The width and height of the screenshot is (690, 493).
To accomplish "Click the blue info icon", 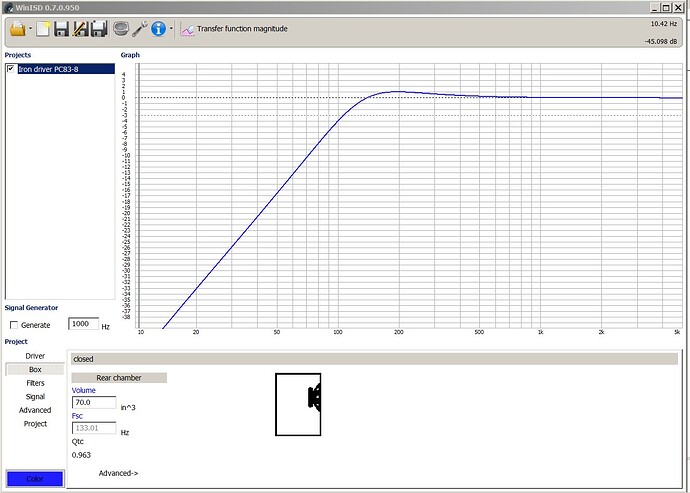I will coord(158,29).
